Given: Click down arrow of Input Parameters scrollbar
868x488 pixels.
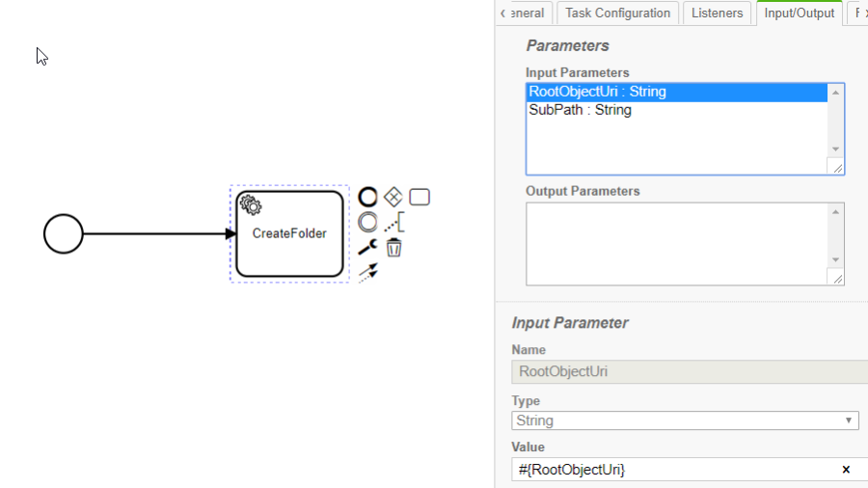Looking at the screenshot, I should click(836, 149).
